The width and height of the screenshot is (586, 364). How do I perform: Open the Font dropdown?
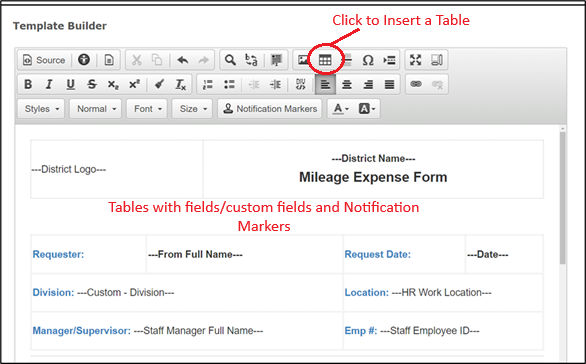[147, 109]
